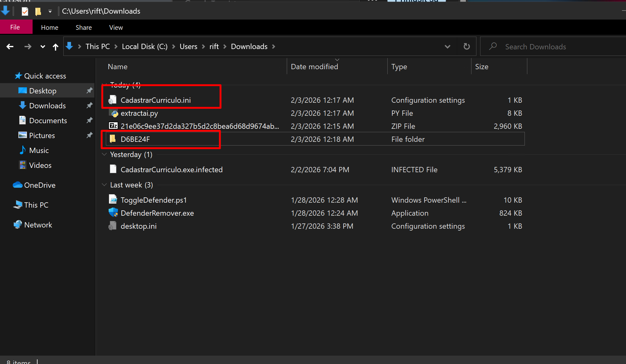626x364 pixels.
Task: Click the Back navigation arrow
Action: point(10,47)
